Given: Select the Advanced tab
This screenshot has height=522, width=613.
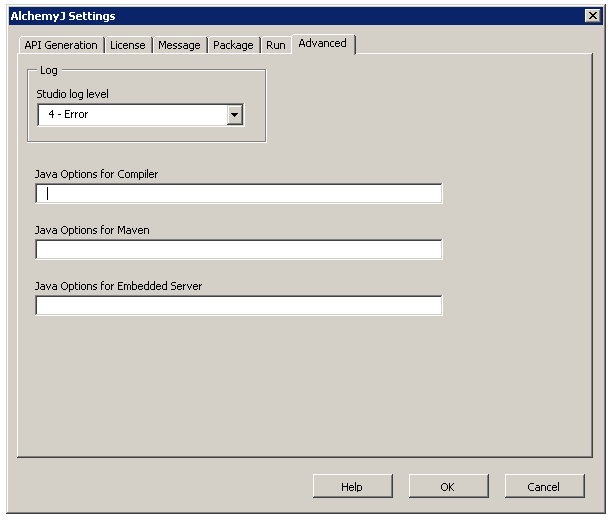Looking at the screenshot, I should pyautogui.click(x=322, y=44).
